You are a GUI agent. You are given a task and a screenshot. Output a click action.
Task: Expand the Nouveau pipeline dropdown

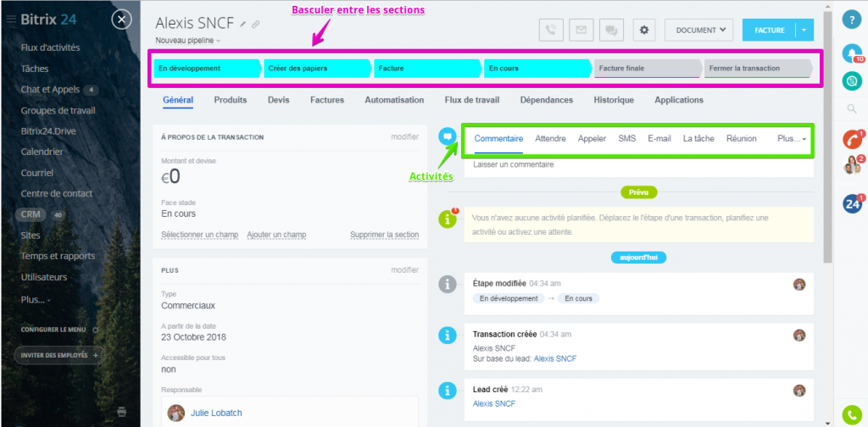(x=188, y=41)
